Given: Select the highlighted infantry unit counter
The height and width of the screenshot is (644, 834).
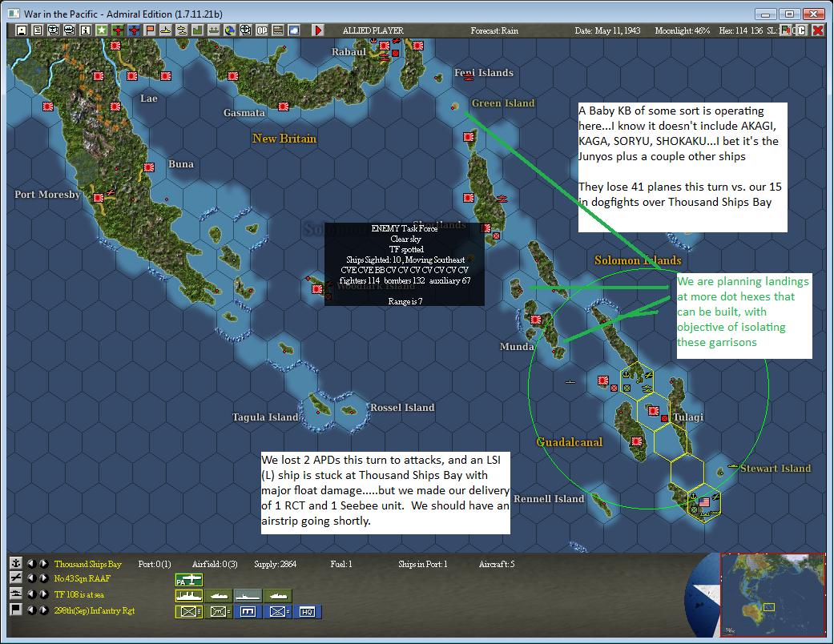Looking at the screenshot, I should [x=189, y=612].
